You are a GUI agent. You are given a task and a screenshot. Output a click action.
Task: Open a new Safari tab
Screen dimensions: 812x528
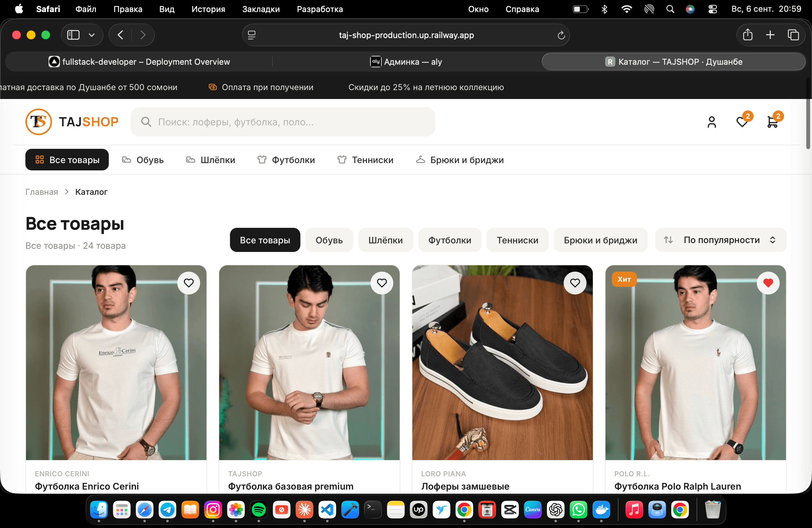coord(770,35)
